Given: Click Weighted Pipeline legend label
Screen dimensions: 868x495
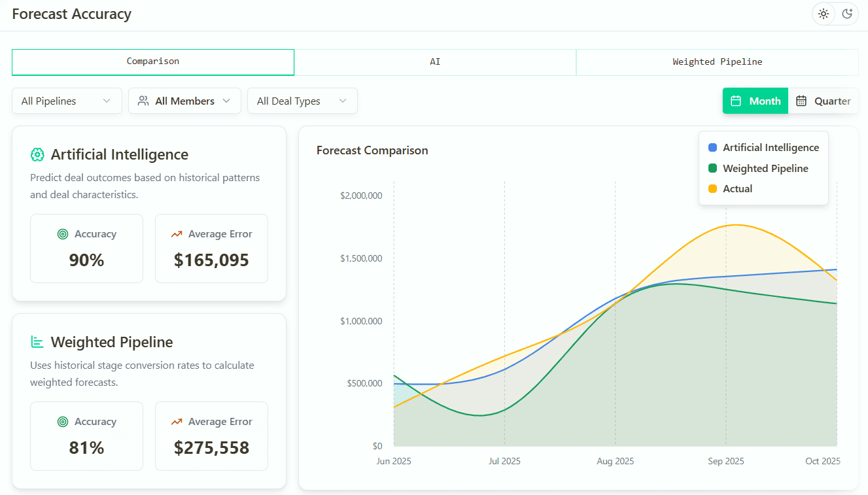Looking at the screenshot, I should [765, 168].
